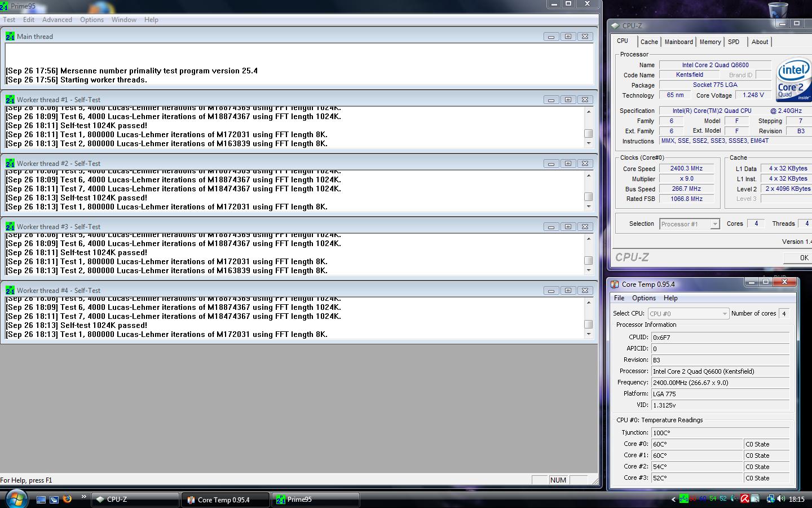The height and width of the screenshot is (508, 812).
Task: Click the green Prime95 tray icon
Action: [684, 498]
